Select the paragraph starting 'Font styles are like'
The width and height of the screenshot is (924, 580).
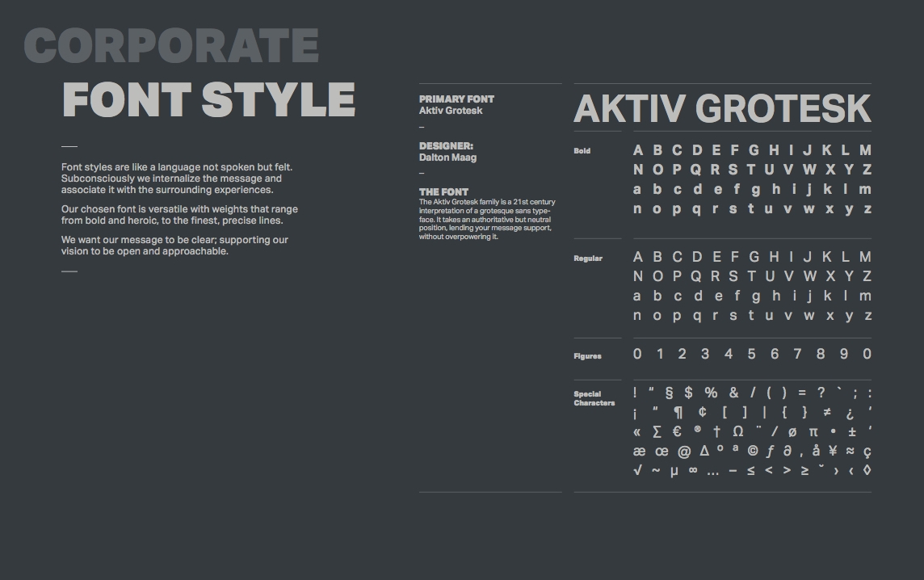177,179
